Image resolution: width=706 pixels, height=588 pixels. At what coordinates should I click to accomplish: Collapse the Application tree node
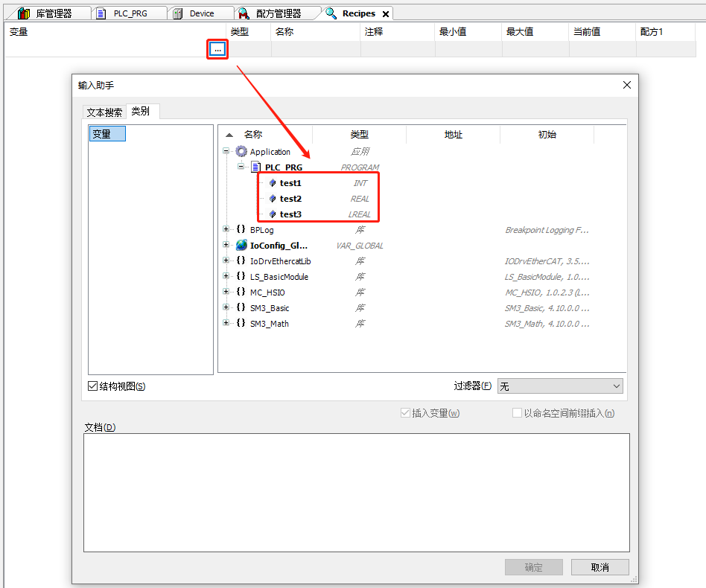(x=226, y=151)
